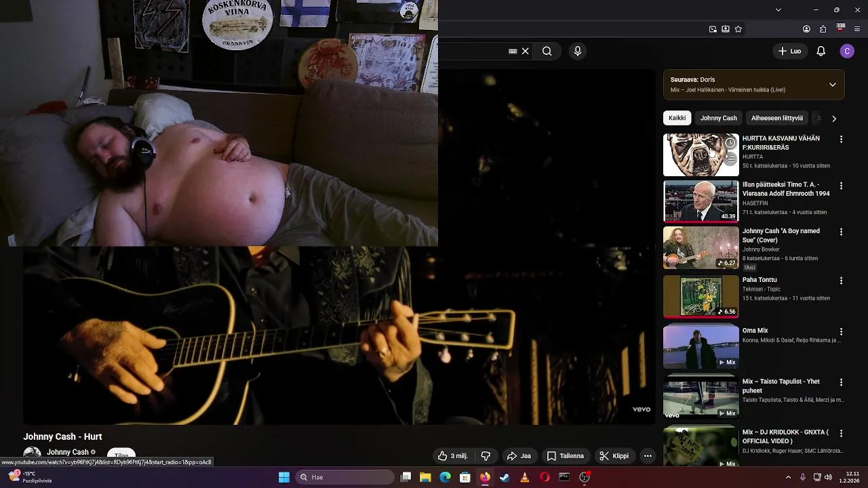Open options menu for Illan päätteeksi Timo T. A. video
The width and height of the screenshot is (868, 488).
coord(841,186)
